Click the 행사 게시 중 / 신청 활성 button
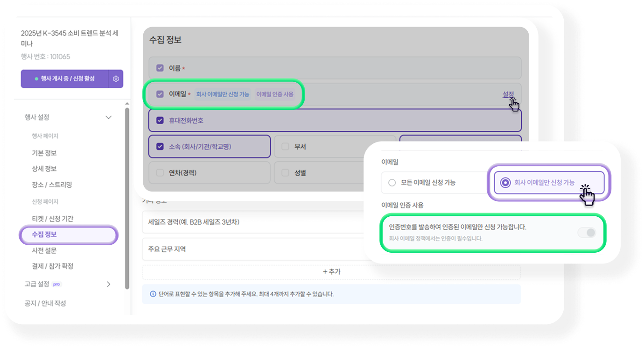This screenshot has height=348, width=644. pyautogui.click(x=65, y=79)
